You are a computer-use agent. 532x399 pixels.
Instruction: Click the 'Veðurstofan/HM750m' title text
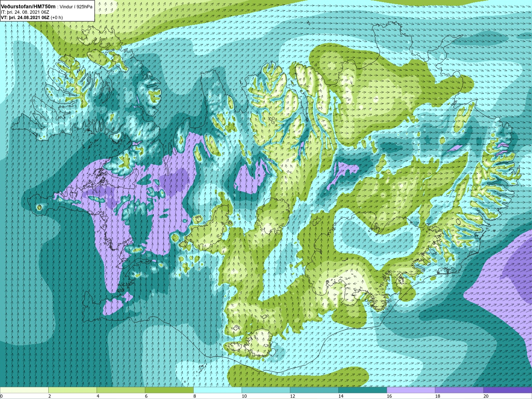point(28,7)
